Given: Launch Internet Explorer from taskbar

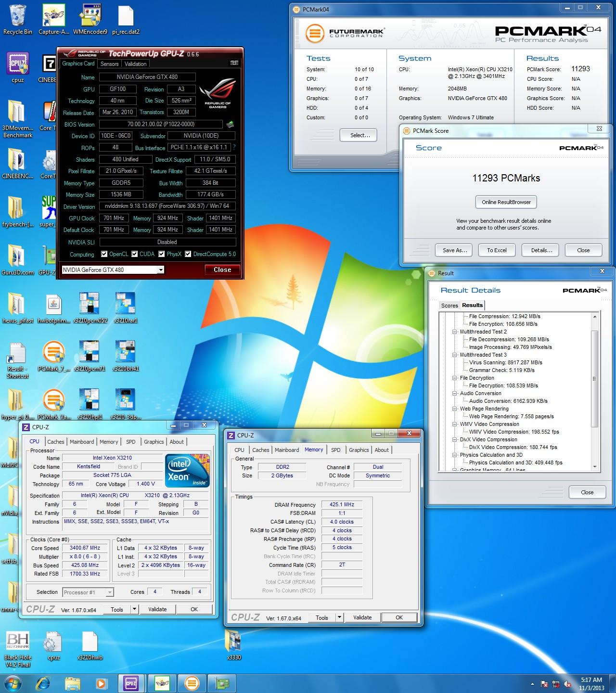Looking at the screenshot, I should click(x=44, y=683).
